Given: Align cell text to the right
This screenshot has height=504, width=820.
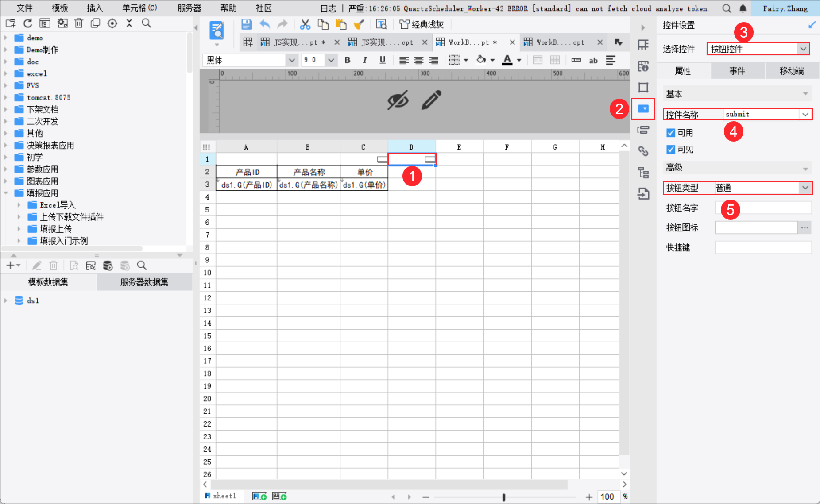Looking at the screenshot, I should [x=433, y=60].
